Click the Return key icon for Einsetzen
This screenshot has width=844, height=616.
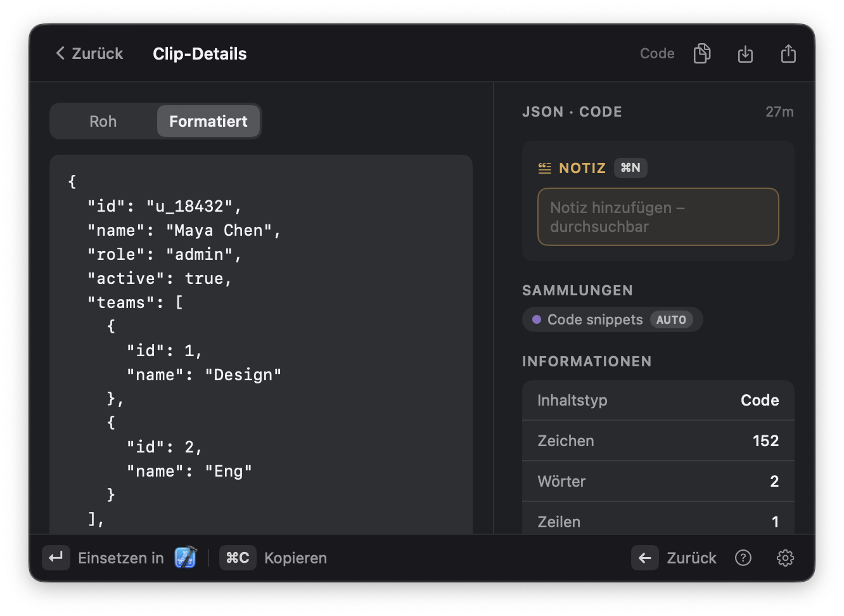tap(56, 558)
